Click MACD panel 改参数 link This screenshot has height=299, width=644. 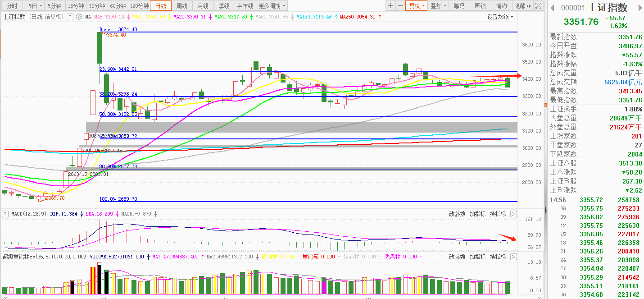[457, 214]
